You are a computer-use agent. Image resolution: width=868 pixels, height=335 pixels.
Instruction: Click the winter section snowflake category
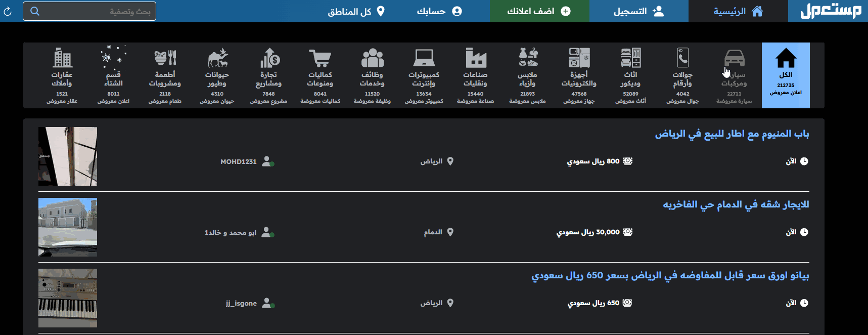(x=113, y=75)
